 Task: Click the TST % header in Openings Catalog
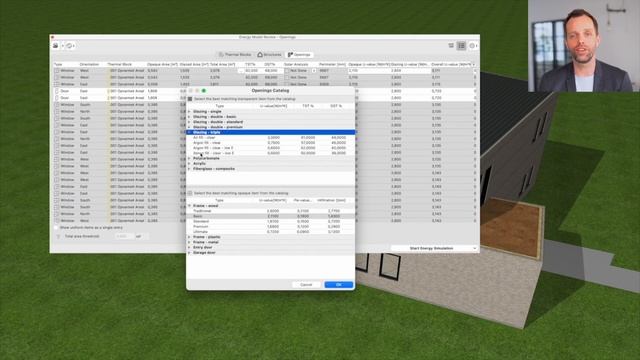[x=308, y=106]
